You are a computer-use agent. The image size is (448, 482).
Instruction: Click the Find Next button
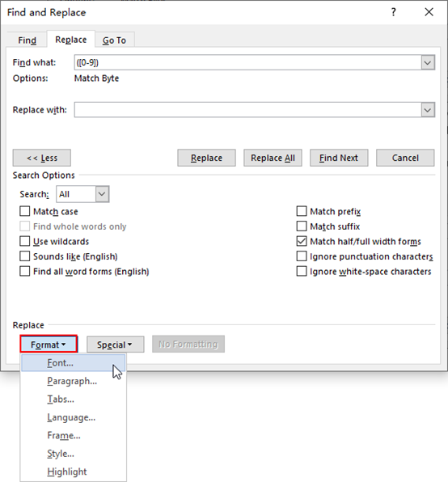(x=339, y=158)
